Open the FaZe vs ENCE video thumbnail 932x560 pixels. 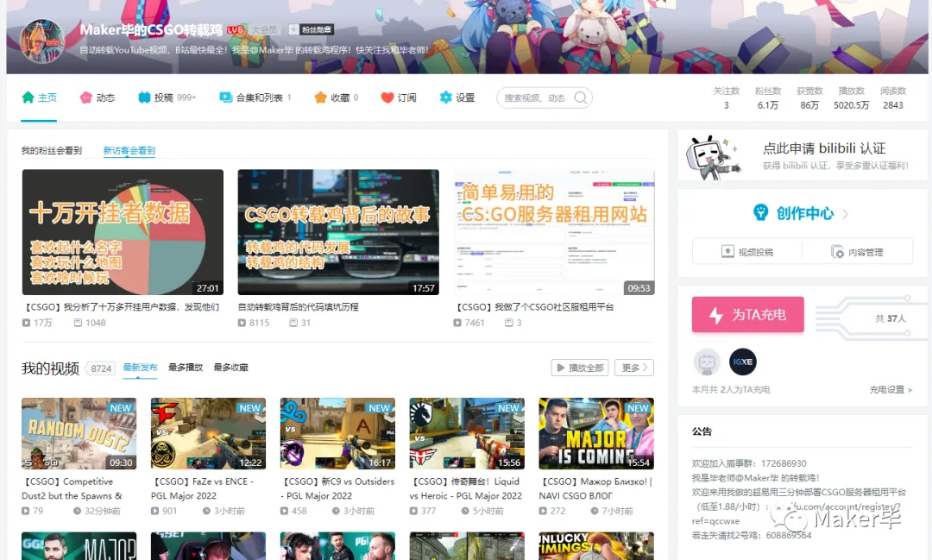208,434
